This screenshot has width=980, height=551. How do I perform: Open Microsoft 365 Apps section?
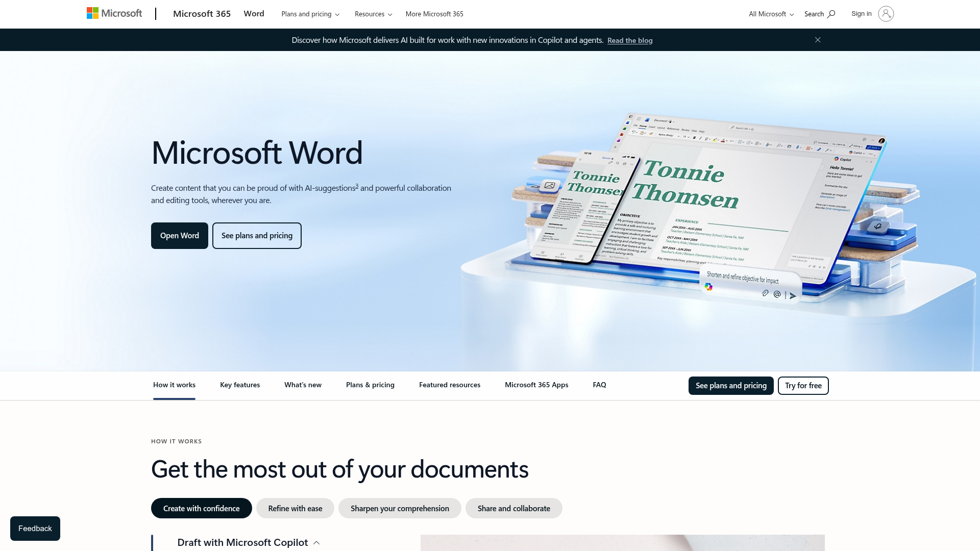[x=536, y=385]
